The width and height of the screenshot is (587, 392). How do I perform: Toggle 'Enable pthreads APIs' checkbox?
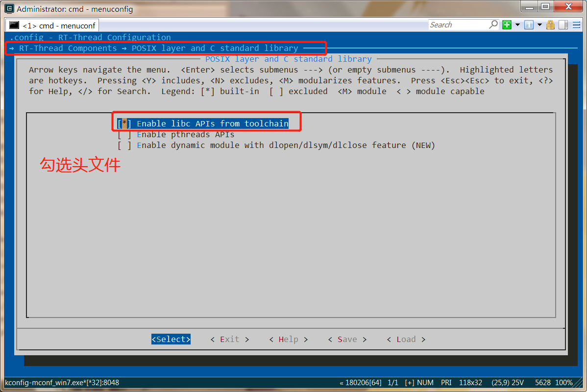coord(124,134)
